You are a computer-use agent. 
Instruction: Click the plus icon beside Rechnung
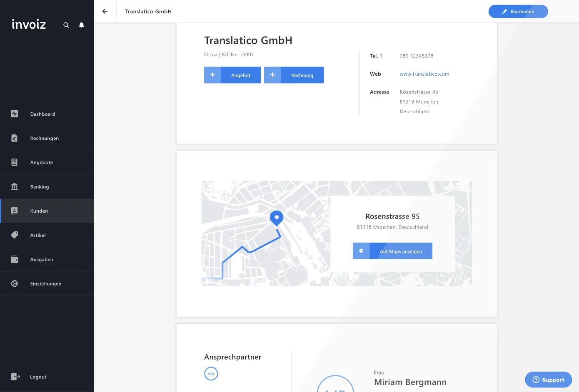click(272, 75)
